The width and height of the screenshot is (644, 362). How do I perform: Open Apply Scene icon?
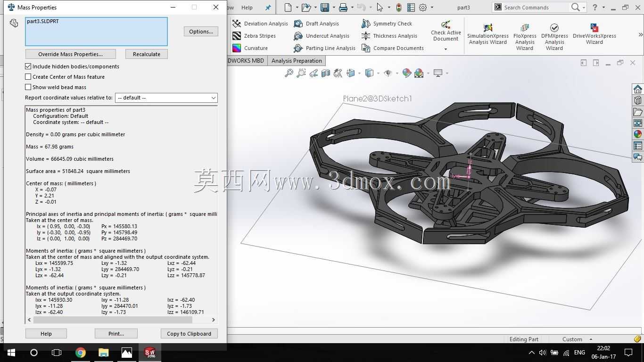point(419,73)
